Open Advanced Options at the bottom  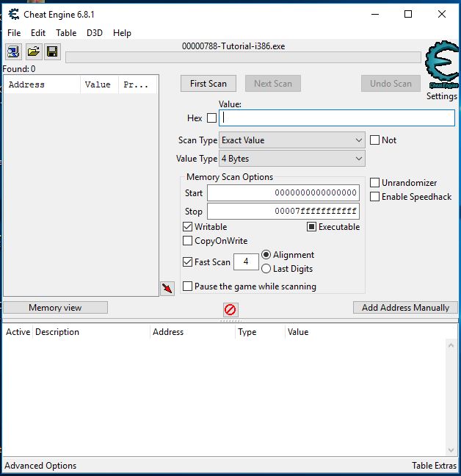(x=40, y=466)
